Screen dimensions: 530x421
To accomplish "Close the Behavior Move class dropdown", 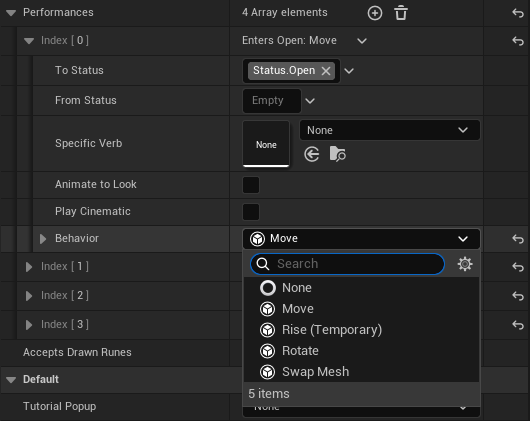I will point(361,239).
